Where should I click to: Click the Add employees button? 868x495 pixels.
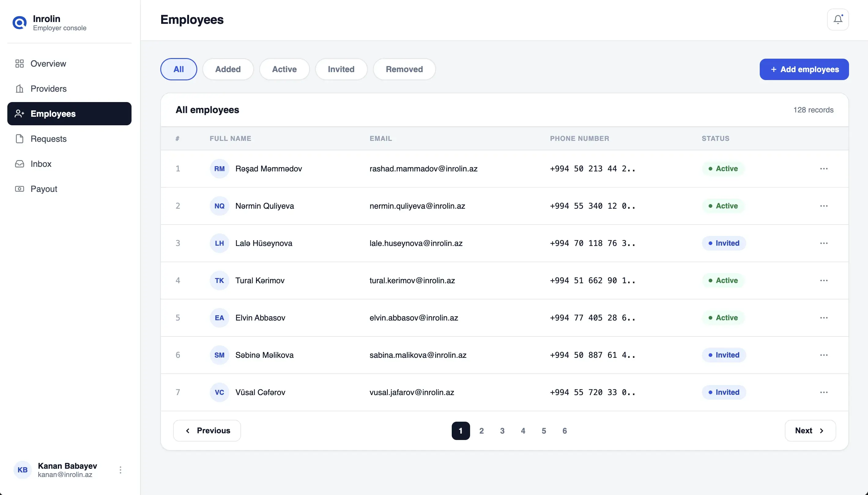tap(804, 69)
